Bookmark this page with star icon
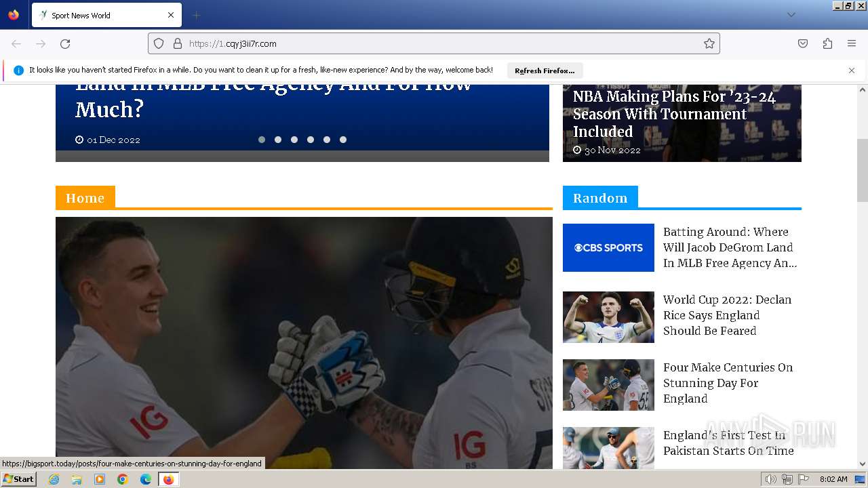868x488 pixels. pos(709,43)
